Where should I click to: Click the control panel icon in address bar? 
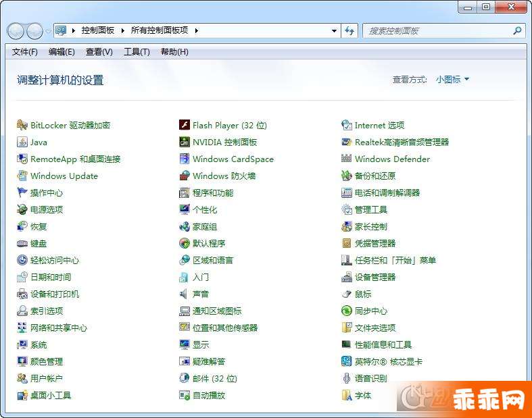tap(61, 30)
